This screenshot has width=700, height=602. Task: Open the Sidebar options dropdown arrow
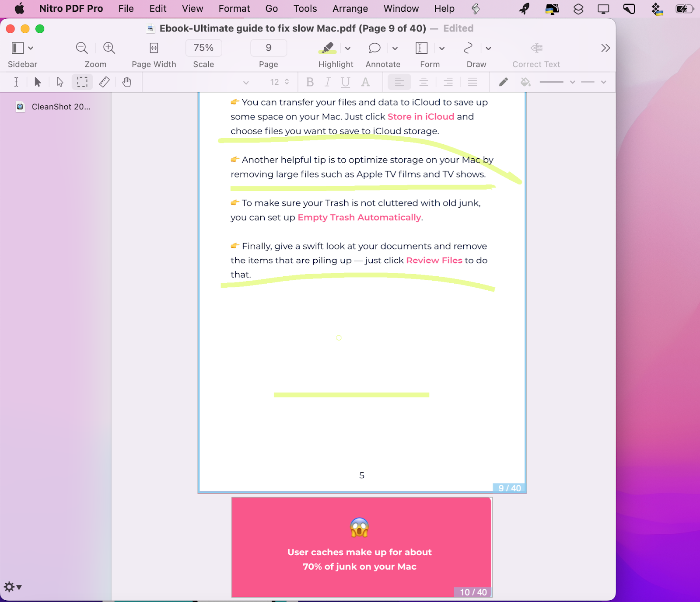click(x=31, y=48)
